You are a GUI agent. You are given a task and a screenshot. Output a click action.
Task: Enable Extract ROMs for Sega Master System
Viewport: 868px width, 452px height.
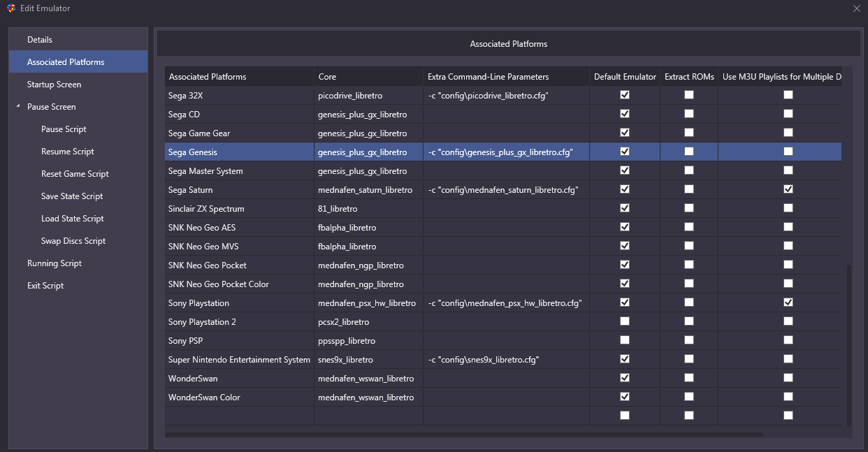coord(689,170)
